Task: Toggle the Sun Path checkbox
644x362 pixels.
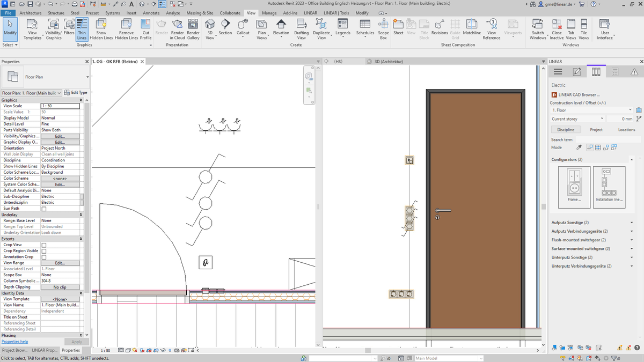Action: [x=44, y=209]
